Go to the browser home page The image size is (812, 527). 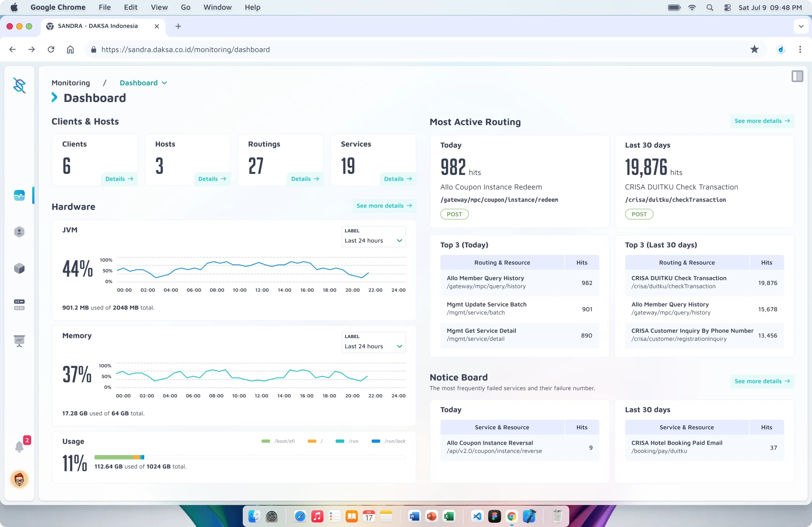pos(70,49)
